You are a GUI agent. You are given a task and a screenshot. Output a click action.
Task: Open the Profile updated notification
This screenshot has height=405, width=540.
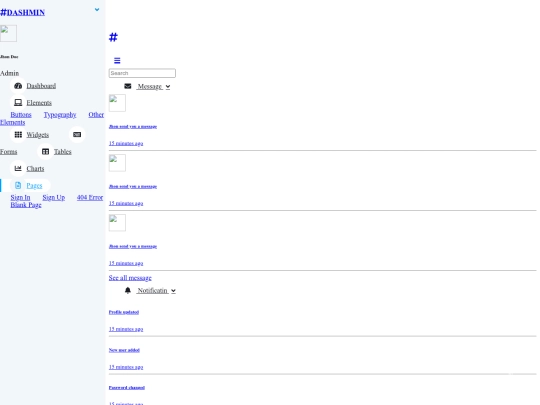(x=124, y=312)
